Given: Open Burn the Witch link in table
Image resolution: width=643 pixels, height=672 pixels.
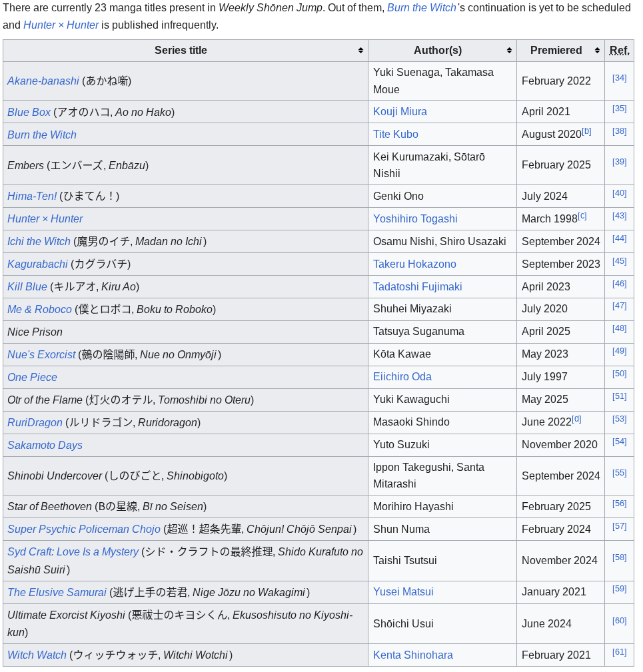Looking at the screenshot, I should [x=42, y=135].
